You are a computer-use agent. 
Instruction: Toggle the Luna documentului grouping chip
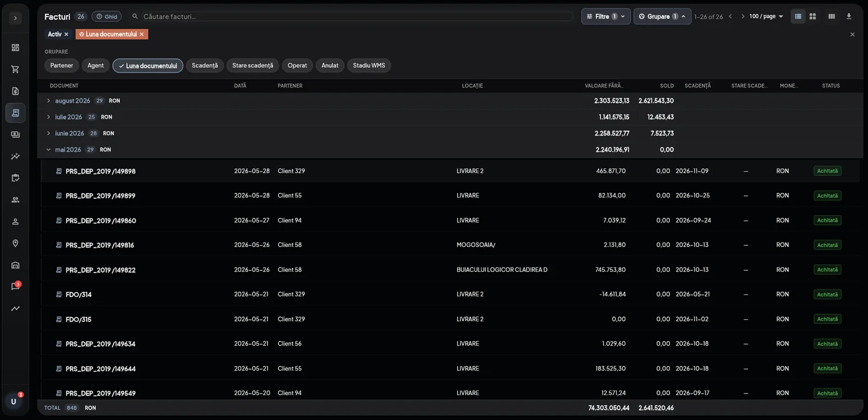coord(148,65)
